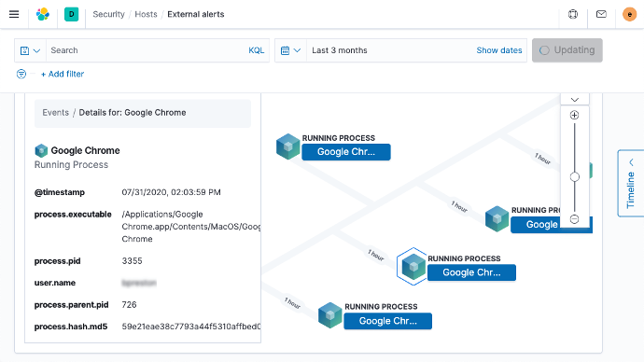
Task: Open the user avatar menu
Action: click(x=629, y=14)
